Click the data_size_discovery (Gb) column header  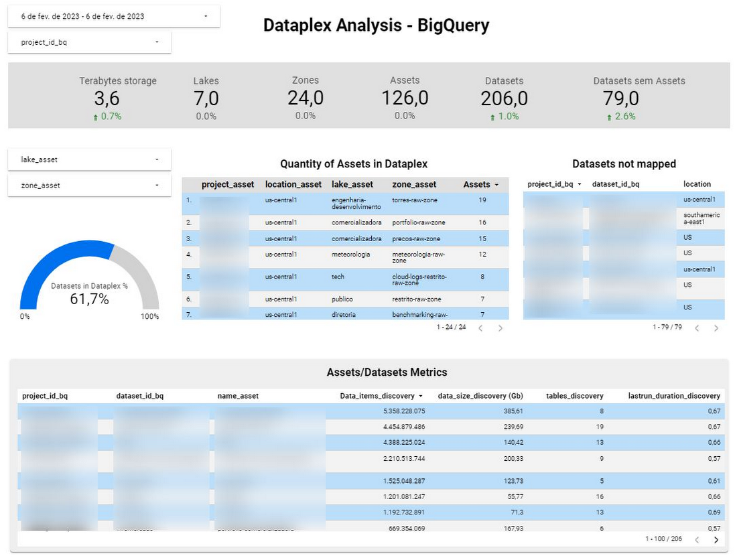480,396
